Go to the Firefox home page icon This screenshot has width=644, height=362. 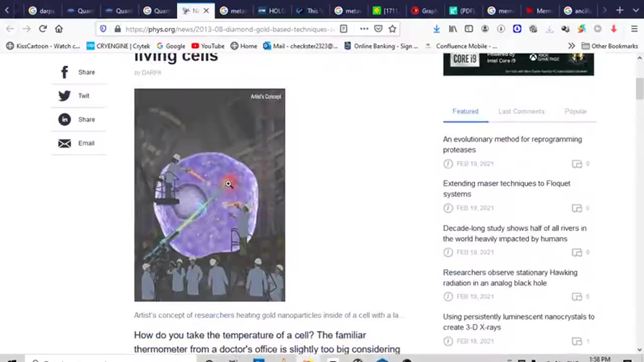[x=59, y=29]
